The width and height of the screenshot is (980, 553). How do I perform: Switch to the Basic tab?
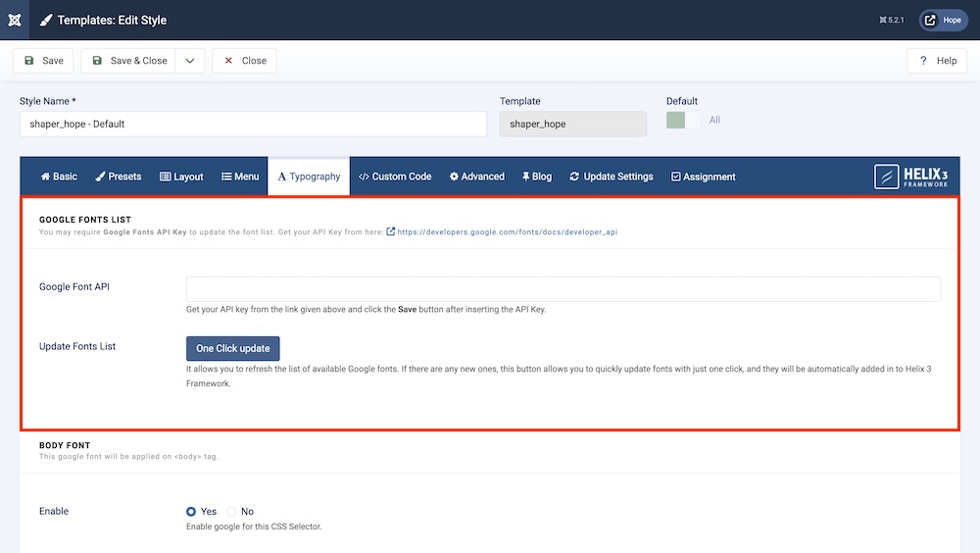tap(59, 176)
